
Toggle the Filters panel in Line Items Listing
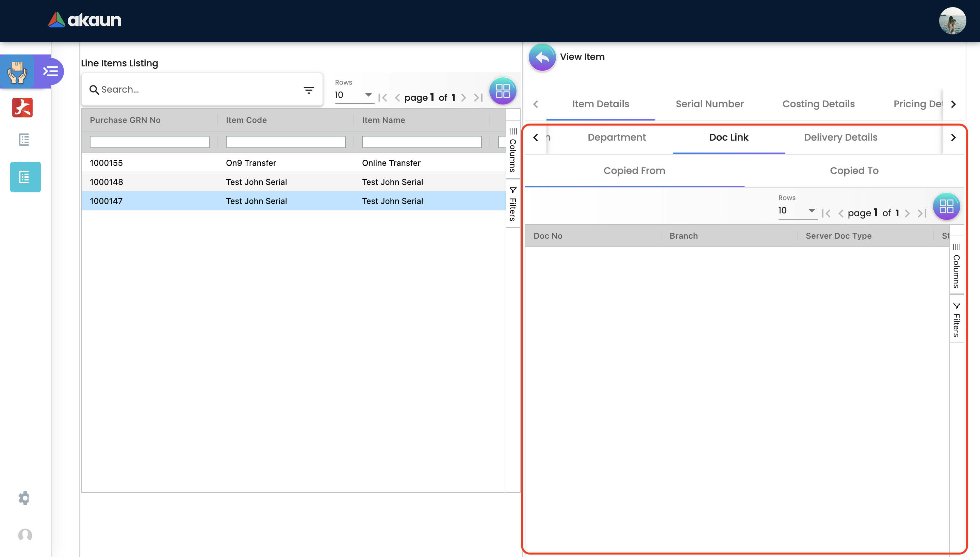pyautogui.click(x=513, y=204)
